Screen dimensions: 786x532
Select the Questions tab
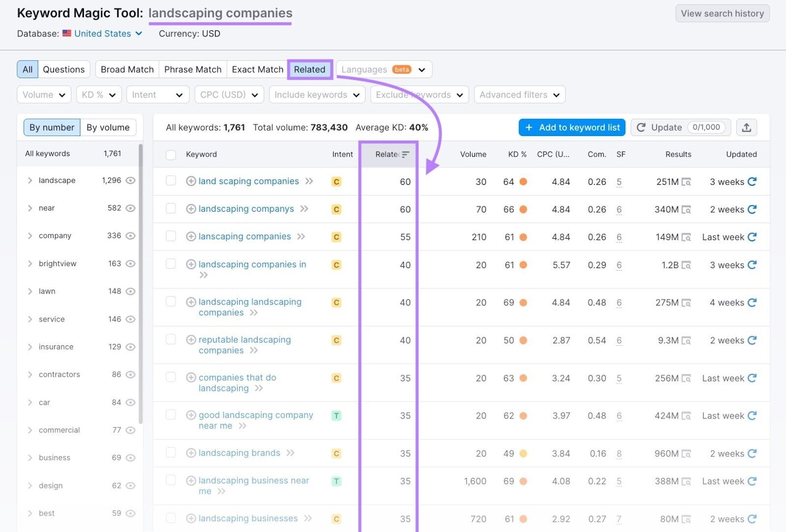[64, 69]
